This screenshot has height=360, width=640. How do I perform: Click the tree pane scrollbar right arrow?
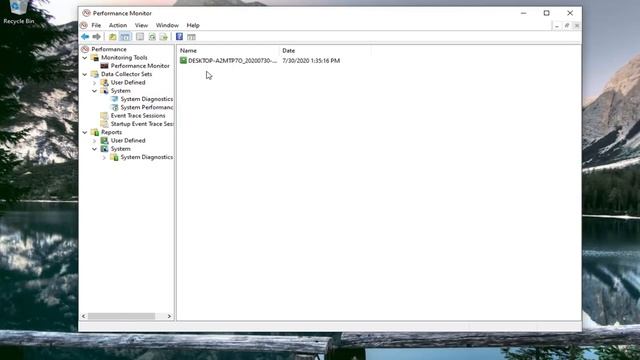tap(169, 316)
